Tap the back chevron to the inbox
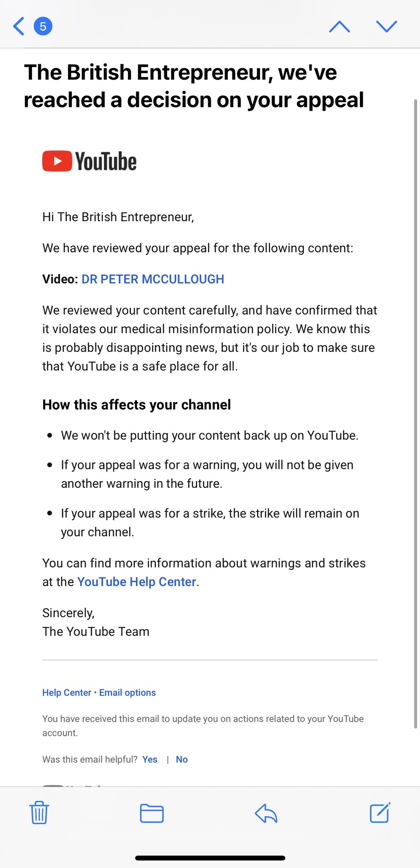The height and width of the screenshot is (868, 420). (x=19, y=26)
